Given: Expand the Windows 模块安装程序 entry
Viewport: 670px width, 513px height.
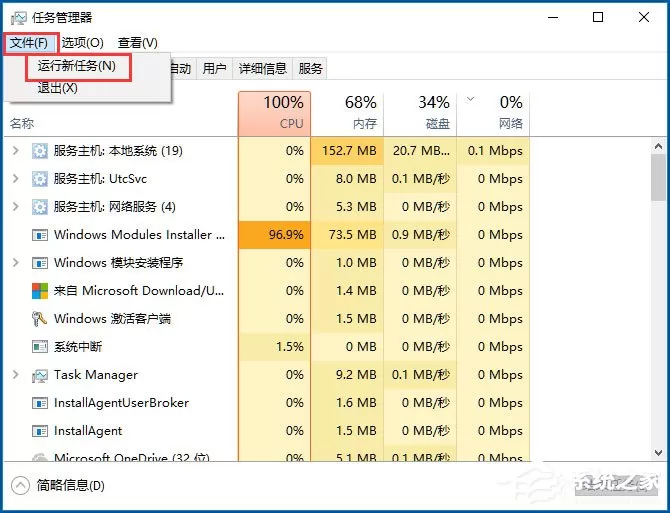Looking at the screenshot, I should click(16, 263).
